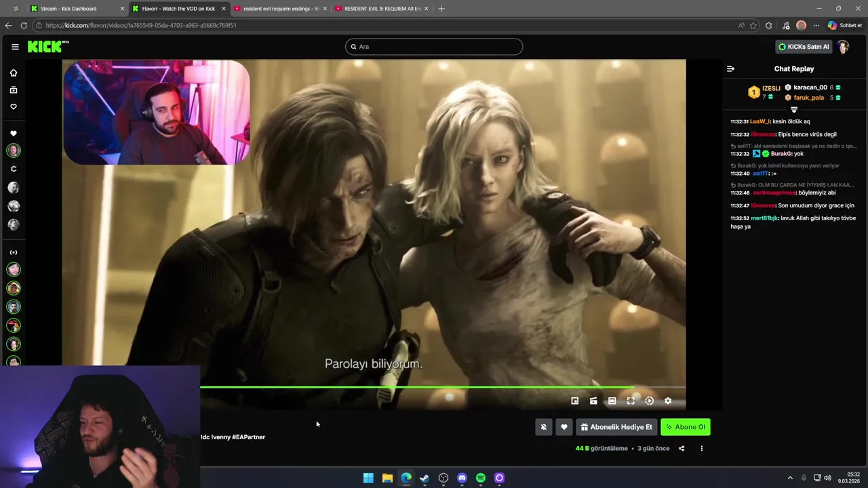Click the Abonelik Hediye Et button
The width and height of the screenshot is (868, 488).
pyautogui.click(x=616, y=427)
